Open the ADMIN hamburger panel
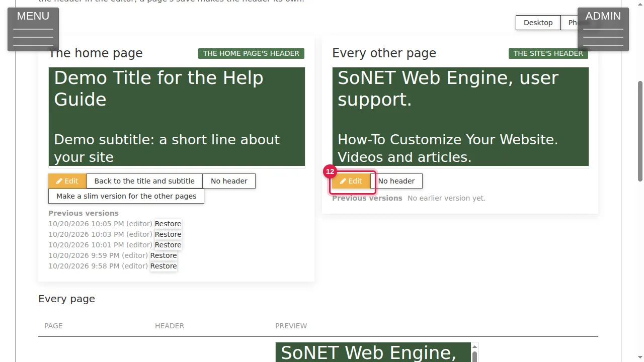 (x=603, y=29)
